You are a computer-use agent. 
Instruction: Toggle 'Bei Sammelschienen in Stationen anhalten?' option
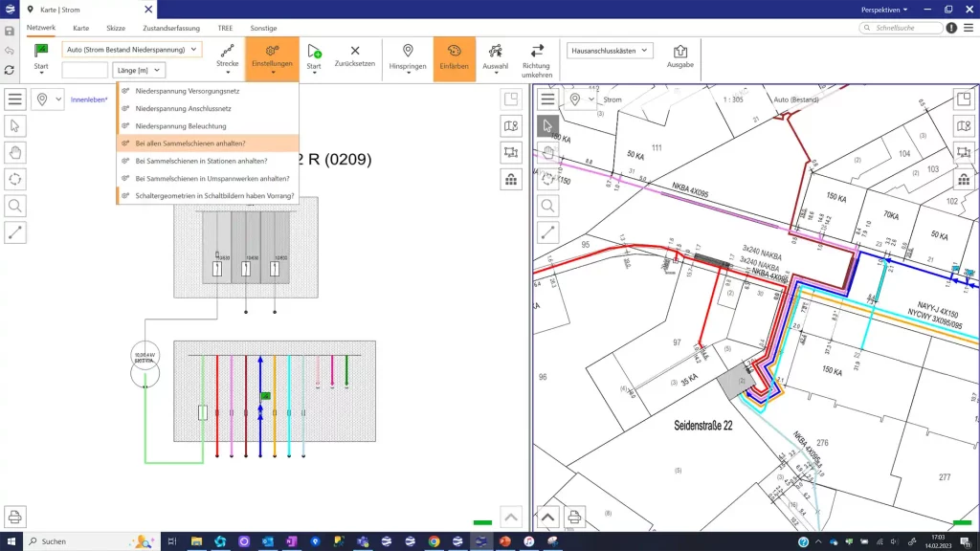pos(201,161)
